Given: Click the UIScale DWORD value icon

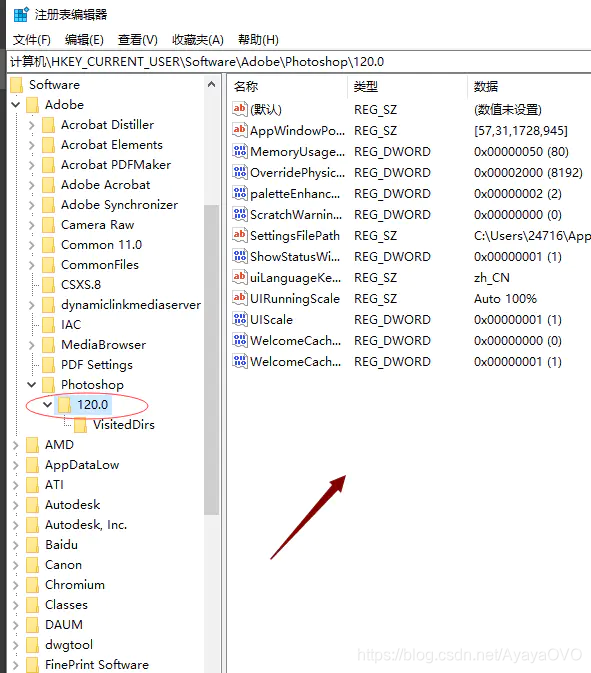Looking at the screenshot, I should (x=239, y=319).
